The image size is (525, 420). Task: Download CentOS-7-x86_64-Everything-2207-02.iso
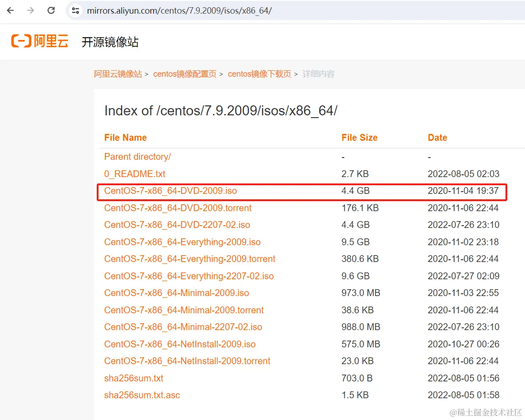point(189,276)
